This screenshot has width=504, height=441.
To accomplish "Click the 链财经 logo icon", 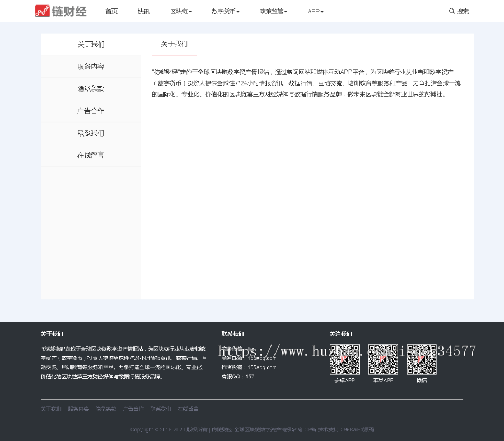I will [x=43, y=11].
